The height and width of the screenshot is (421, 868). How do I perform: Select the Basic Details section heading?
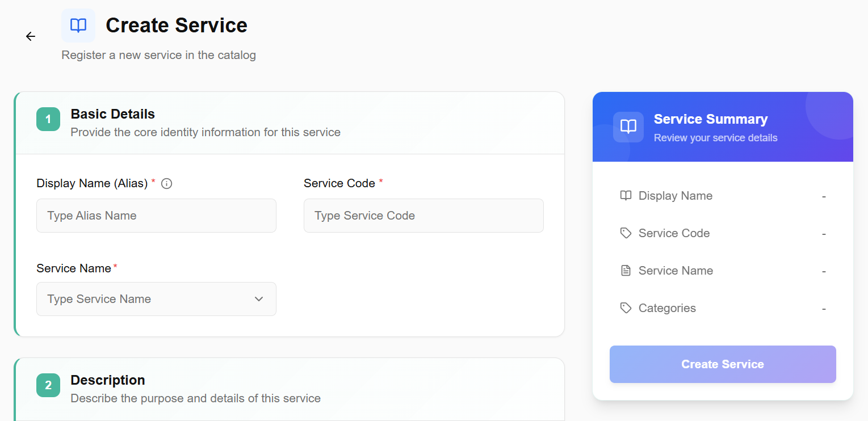click(112, 114)
